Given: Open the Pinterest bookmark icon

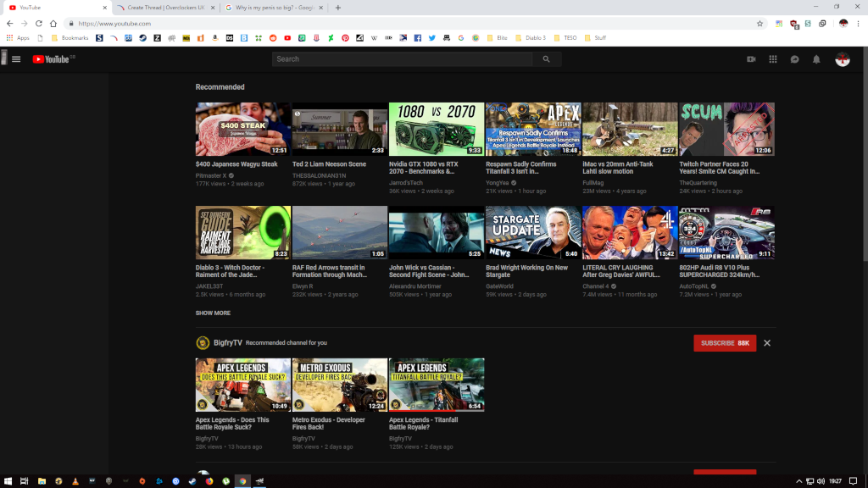Looking at the screenshot, I should 345,37.
